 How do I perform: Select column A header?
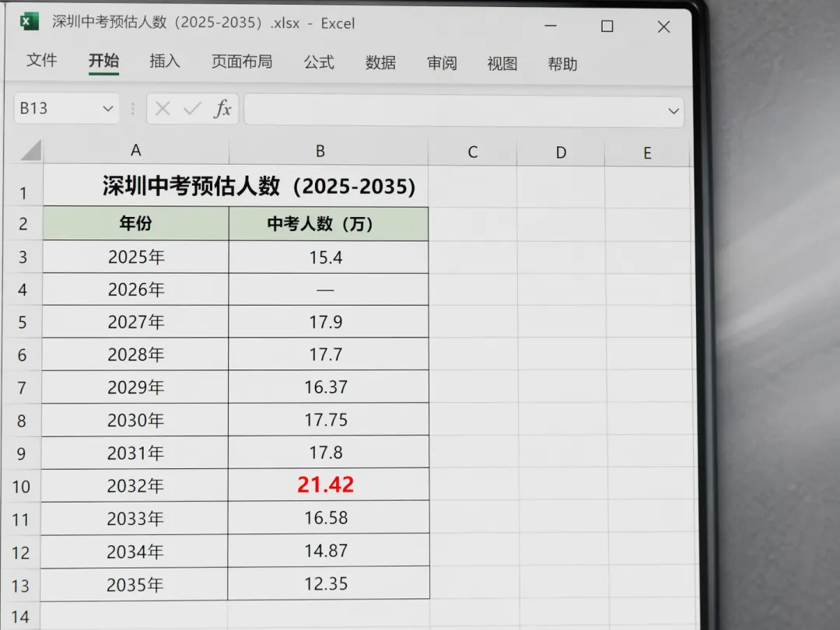tap(135, 151)
